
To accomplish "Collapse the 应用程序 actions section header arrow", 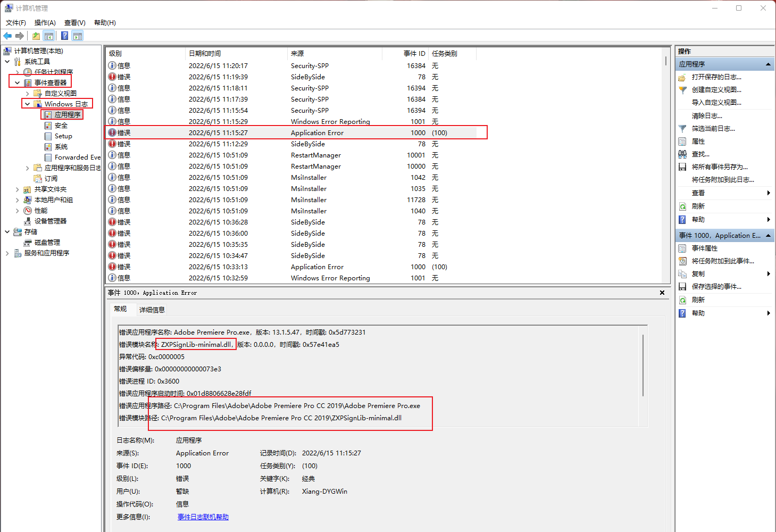I will [x=768, y=64].
